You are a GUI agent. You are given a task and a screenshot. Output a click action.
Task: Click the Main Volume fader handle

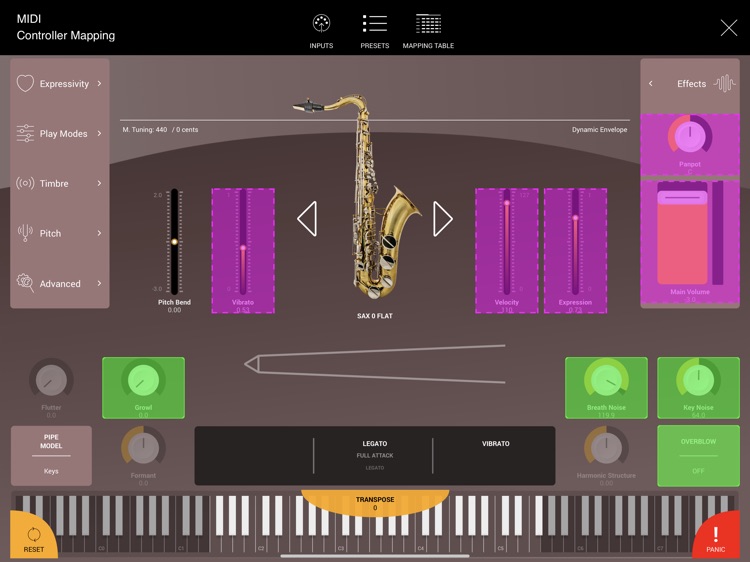point(682,197)
